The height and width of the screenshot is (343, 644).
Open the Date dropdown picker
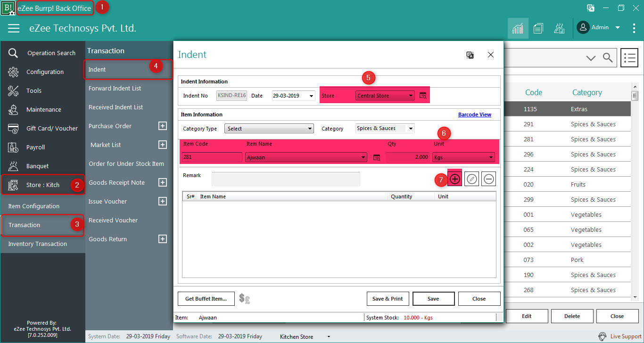[x=311, y=96]
